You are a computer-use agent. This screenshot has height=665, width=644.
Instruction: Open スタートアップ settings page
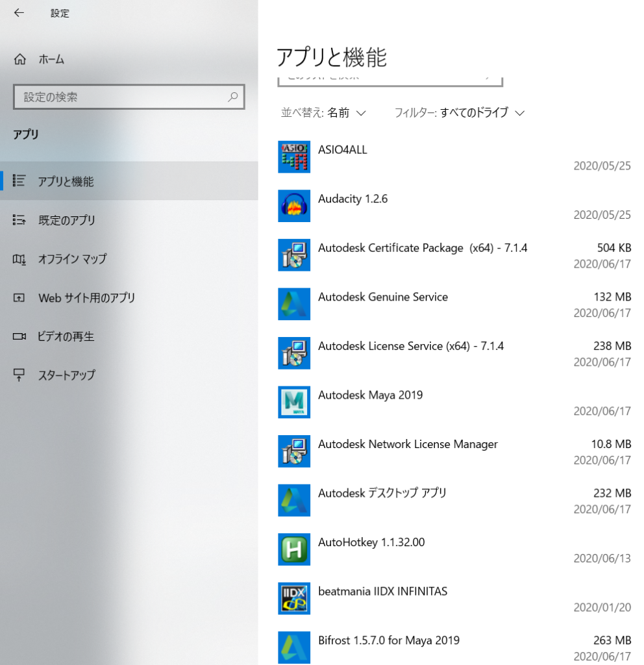(129, 375)
